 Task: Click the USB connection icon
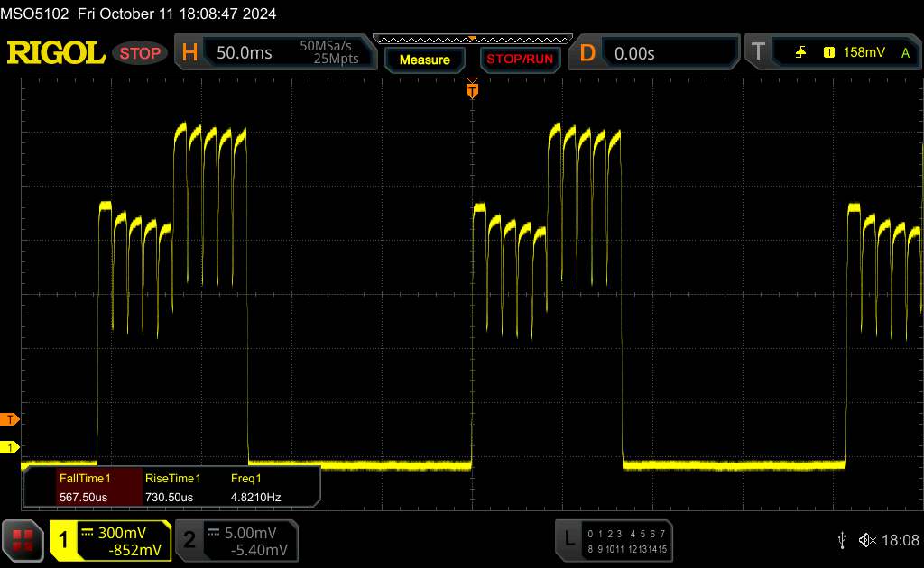(x=843, y=540)
